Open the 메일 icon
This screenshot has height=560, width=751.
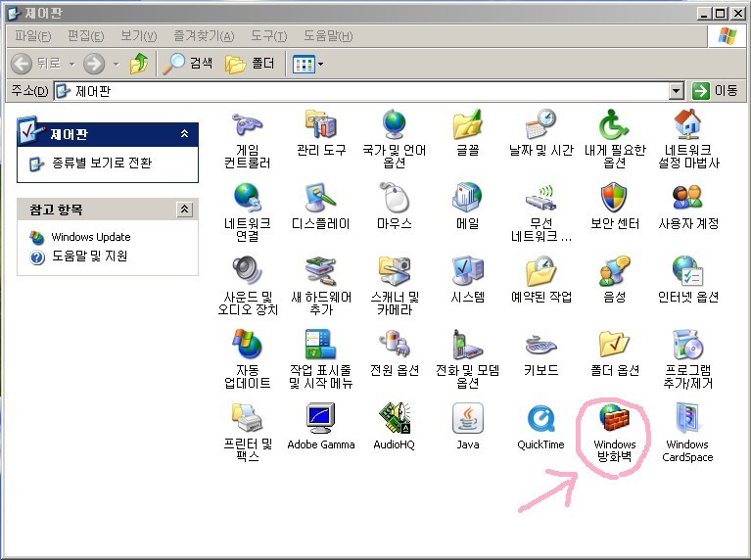pos(467,197)
